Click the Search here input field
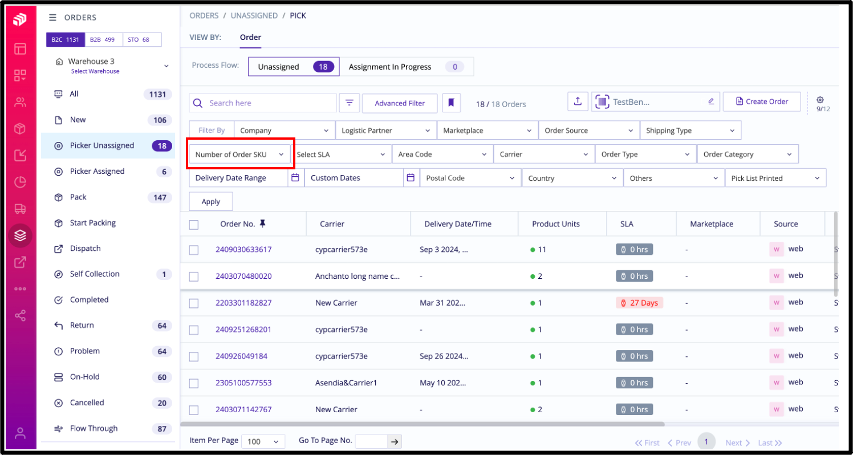The height and width of the screenshot is (456, 854). coord(270,102)
